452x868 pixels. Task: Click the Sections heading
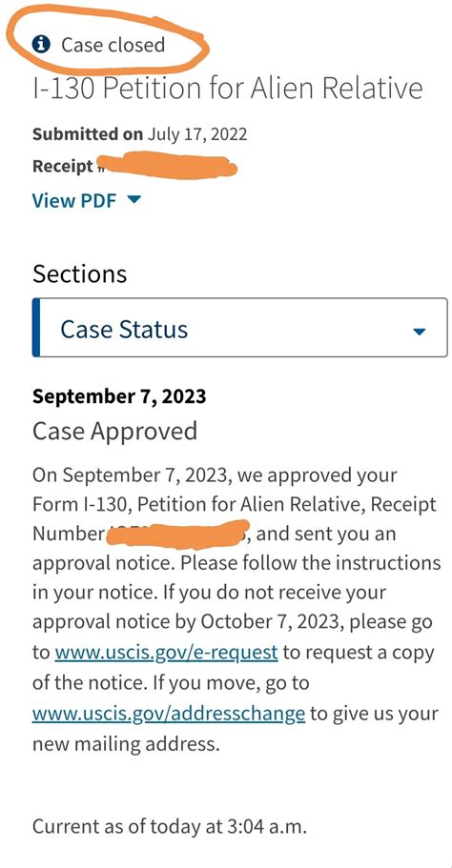[80, 274]
